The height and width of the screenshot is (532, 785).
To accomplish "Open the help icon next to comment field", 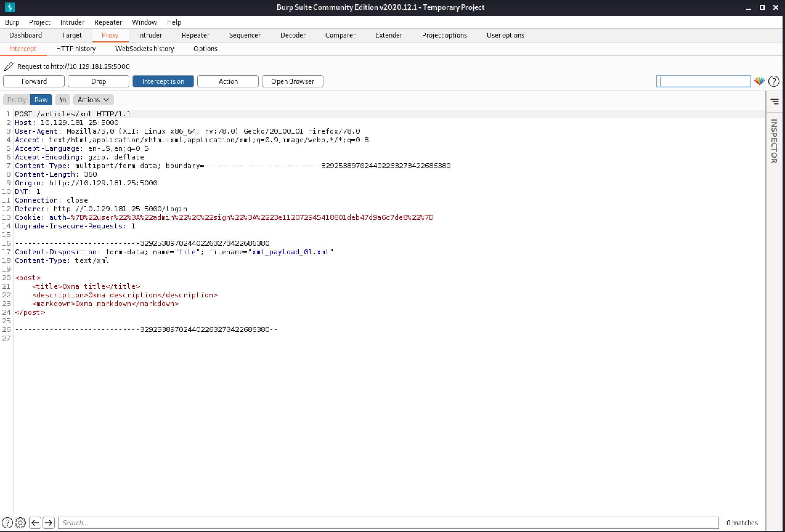I will 774,81.
